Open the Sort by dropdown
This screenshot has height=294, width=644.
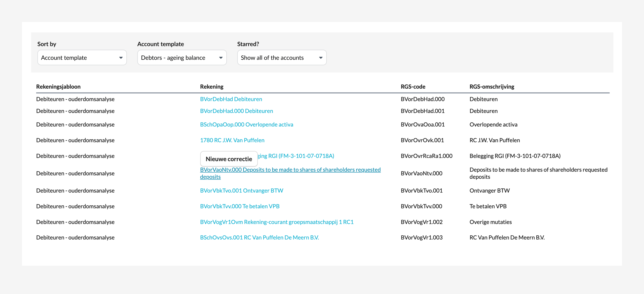(82, 57)
